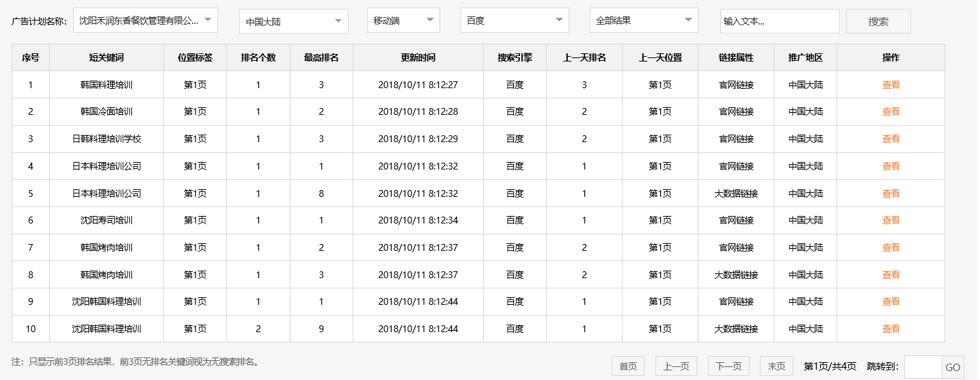
Task: Expand the 中国大陆 region dropdown
Action: coord(293,22)
